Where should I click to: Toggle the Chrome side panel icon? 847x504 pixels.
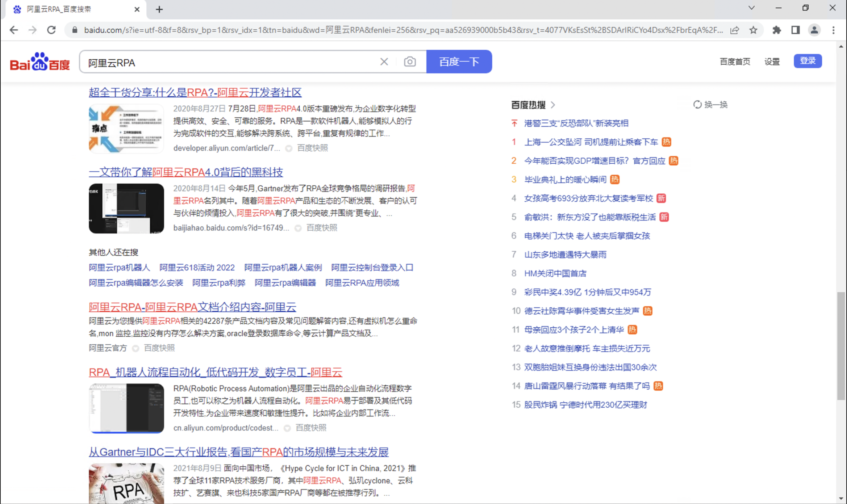(796, 30)
